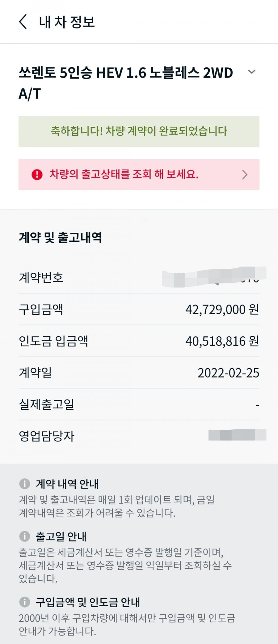Tap the green 차량 계약이 완료되었습니다 banner
Viewport: 278px width, 644px height.
click(139, 131)
